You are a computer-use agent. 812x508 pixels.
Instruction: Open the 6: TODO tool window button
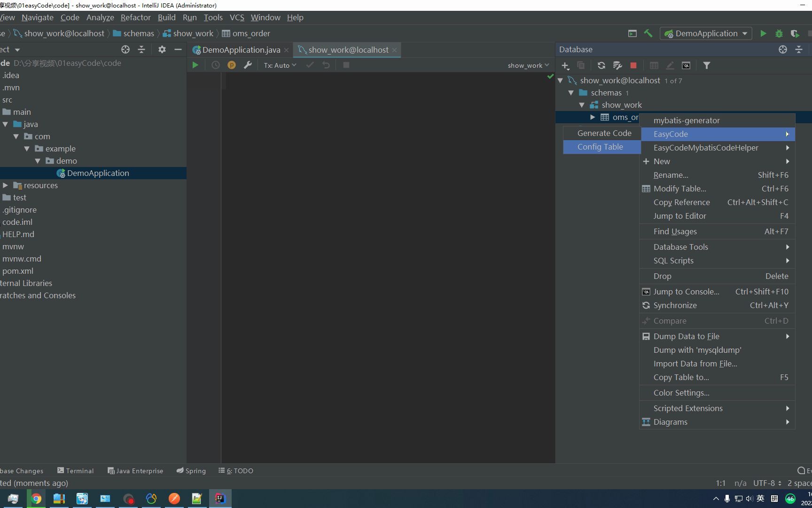[x=235, y=471]
